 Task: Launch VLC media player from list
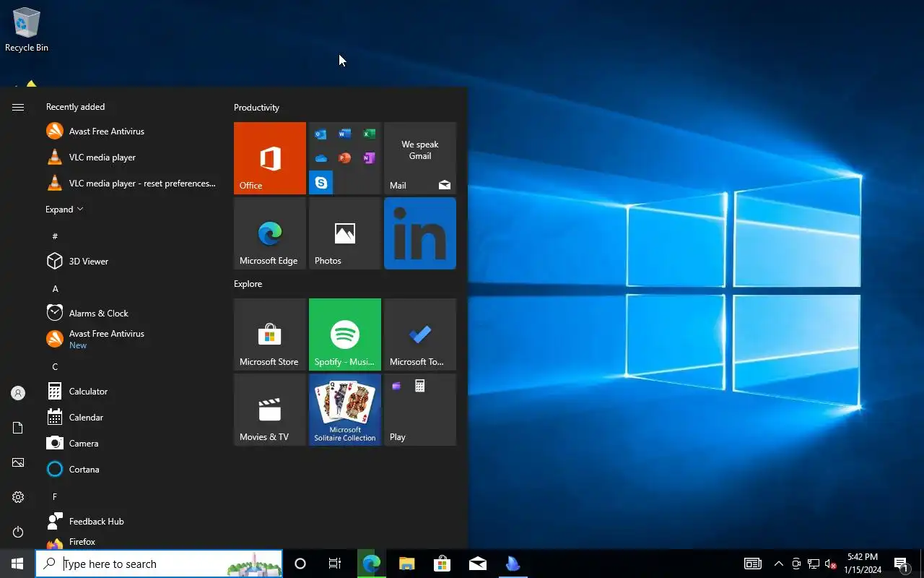[130, 158]
